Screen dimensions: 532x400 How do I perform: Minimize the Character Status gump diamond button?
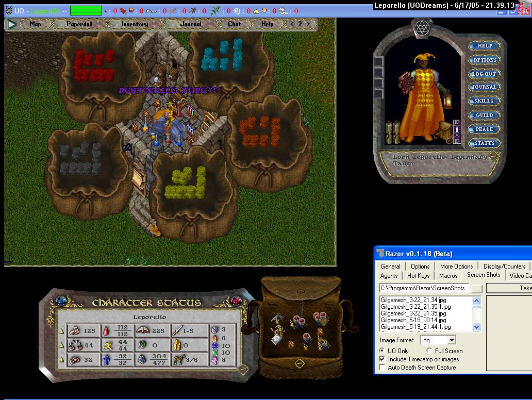(x=243, y=369)
